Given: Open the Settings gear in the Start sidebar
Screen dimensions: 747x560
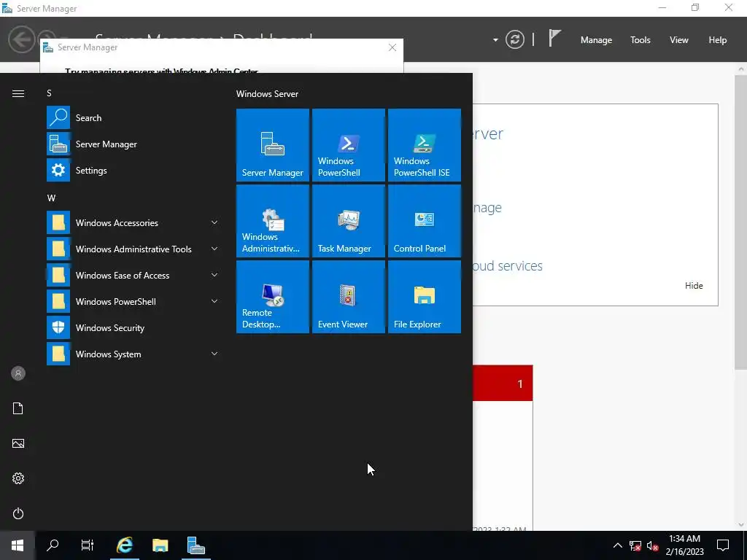Looking at the screenshot, I should point(18,478).
